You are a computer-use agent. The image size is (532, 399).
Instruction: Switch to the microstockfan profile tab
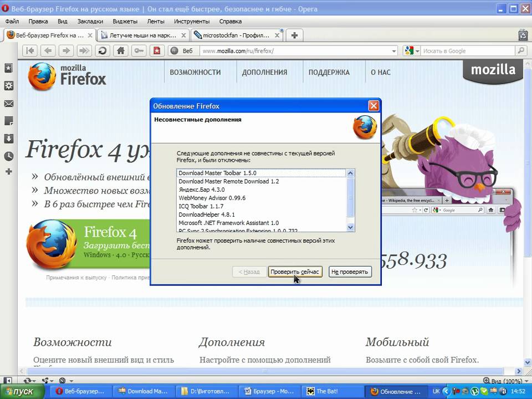point(236,35)
